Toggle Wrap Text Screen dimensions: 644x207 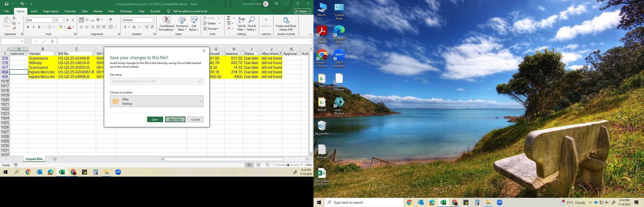coord(111,20)
